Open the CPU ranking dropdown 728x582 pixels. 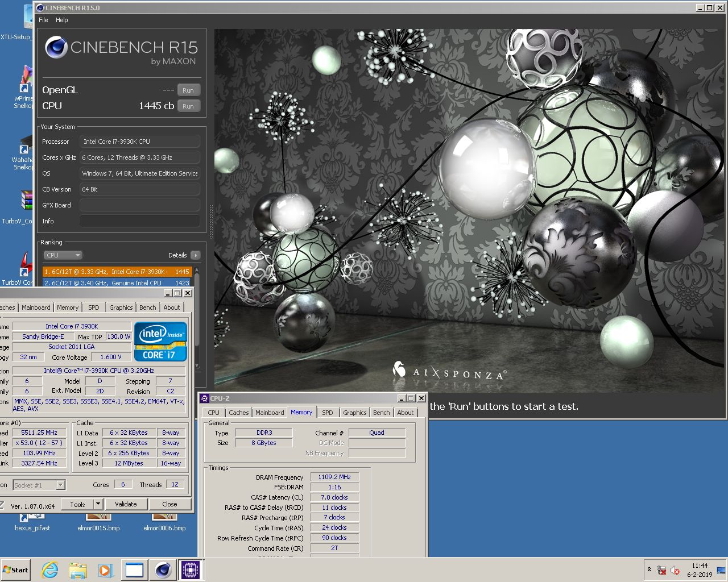tap(63, 255)
